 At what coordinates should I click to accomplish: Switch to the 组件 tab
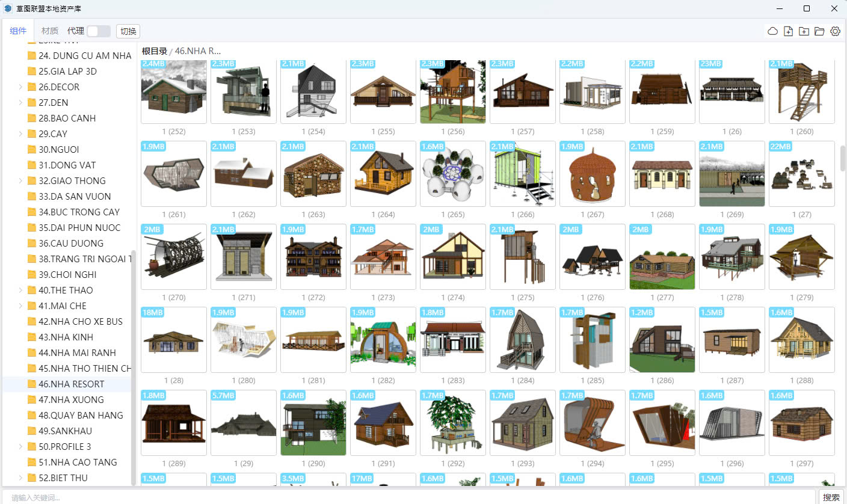(18, 31)
